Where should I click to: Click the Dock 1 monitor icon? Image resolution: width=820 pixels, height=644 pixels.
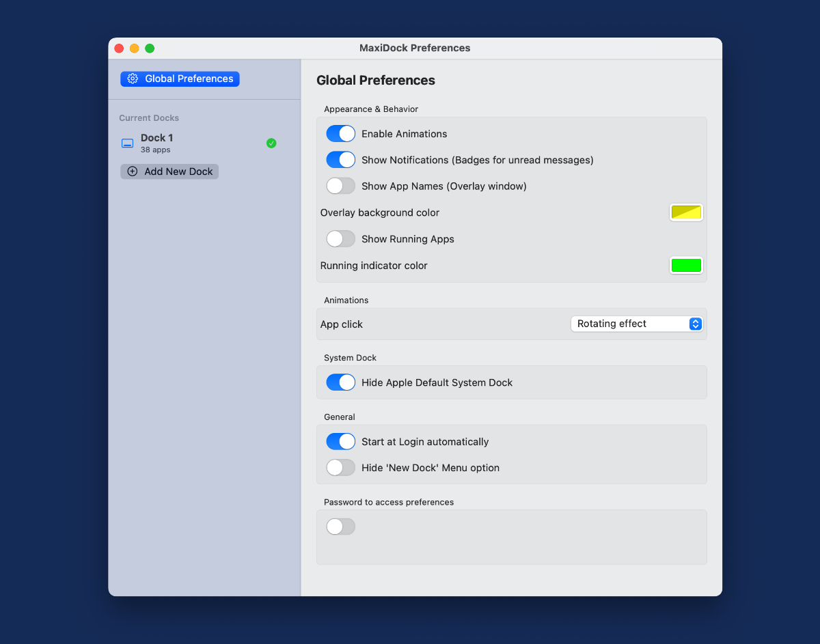[127, 143]
